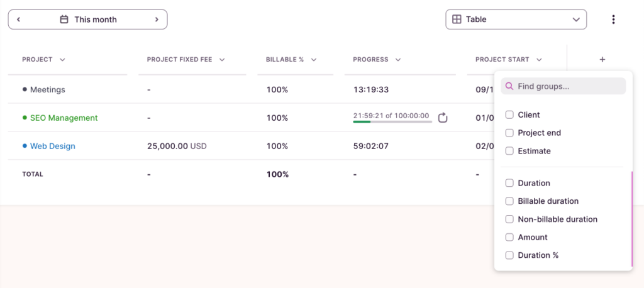Expand the Table view dropdown
The height and width of the screenshot is (288, 644).
[x=576, y=19]
